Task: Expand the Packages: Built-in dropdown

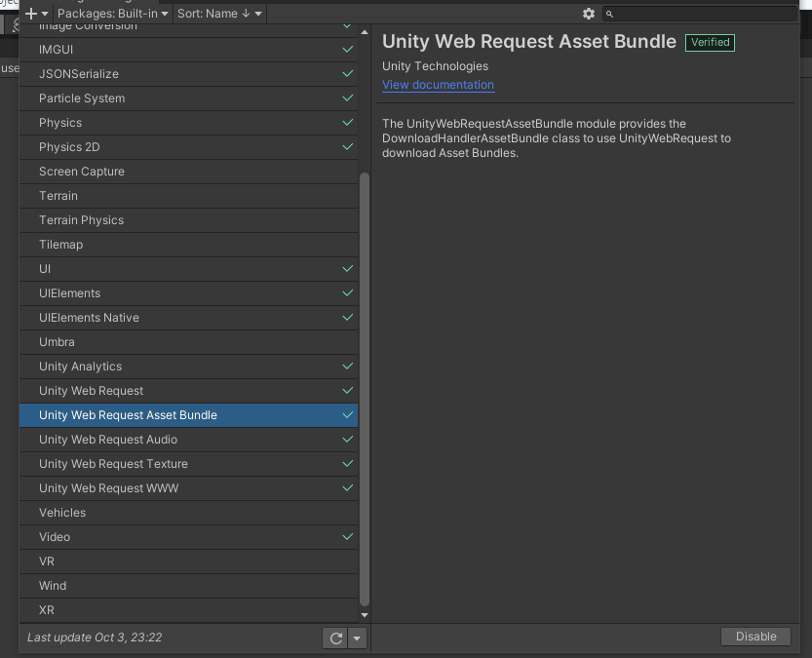Action: 112,14
